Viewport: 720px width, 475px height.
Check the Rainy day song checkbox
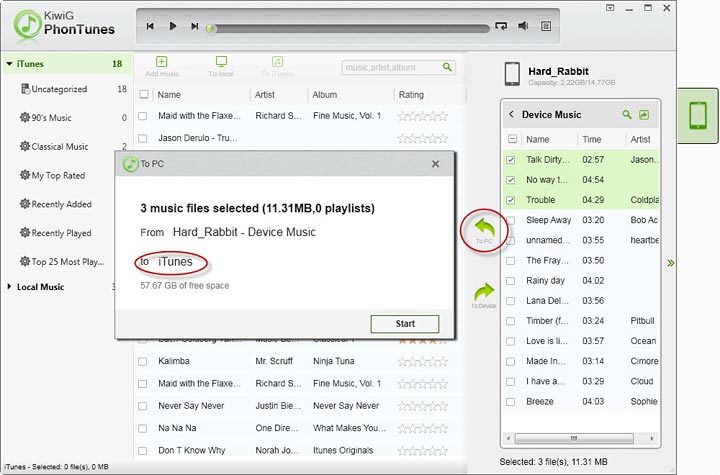click(x=511, y=281)
